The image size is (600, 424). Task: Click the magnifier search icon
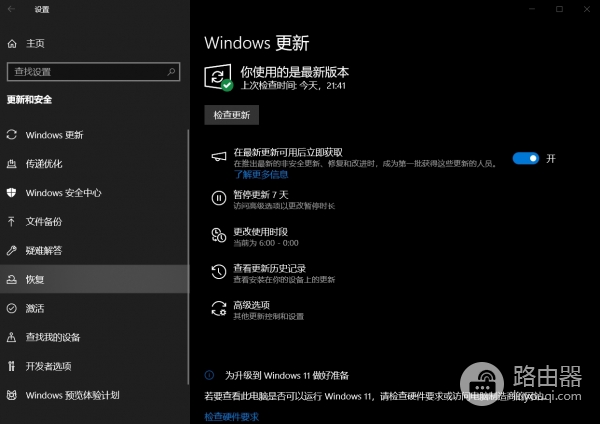(x=171, y=72)
